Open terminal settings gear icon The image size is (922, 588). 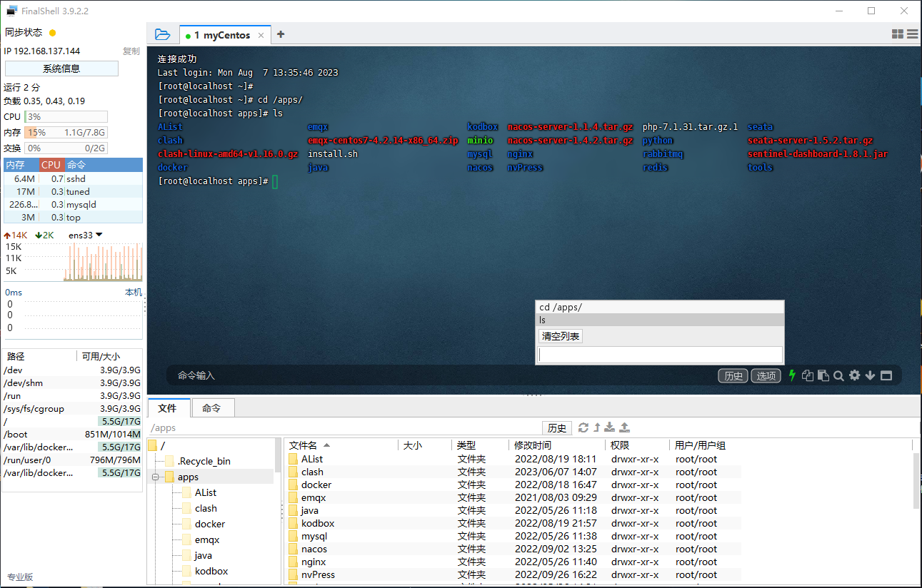coord(855,375)
